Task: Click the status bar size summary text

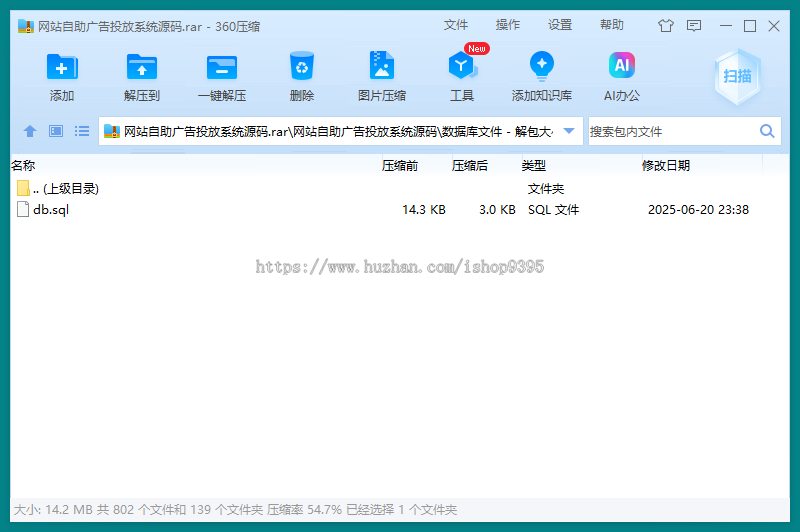Action: [x=235, y=510]
